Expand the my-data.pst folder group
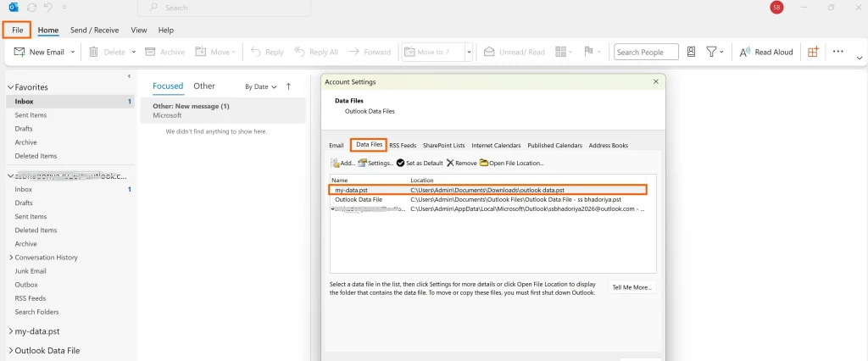This screenshot has width=868, height=361. click(11, 331)
